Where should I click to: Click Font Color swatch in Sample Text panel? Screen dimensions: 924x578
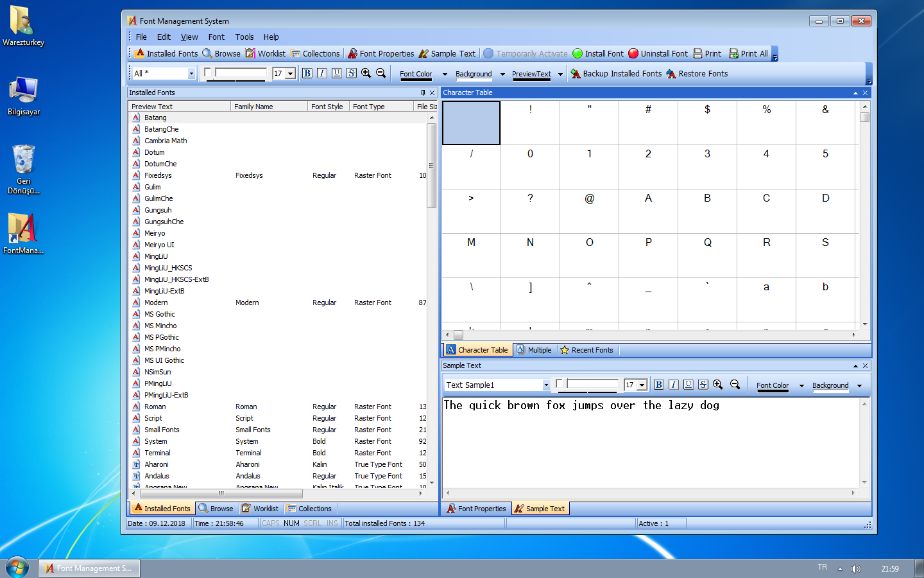coord(773,386)
